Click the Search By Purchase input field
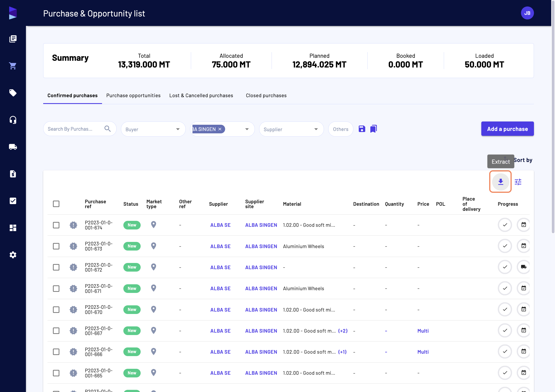The image size is (555, 392). pos(80,129)
